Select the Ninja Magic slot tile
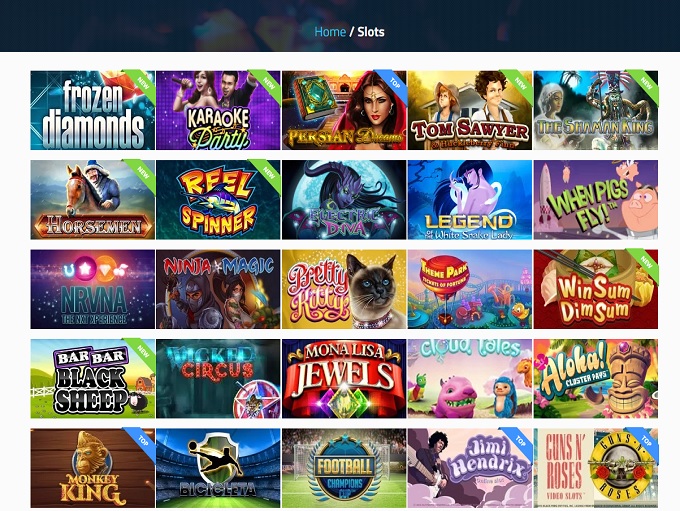Image resolution: width=680 pixels, height=511 pixels. tap(218, 289)
